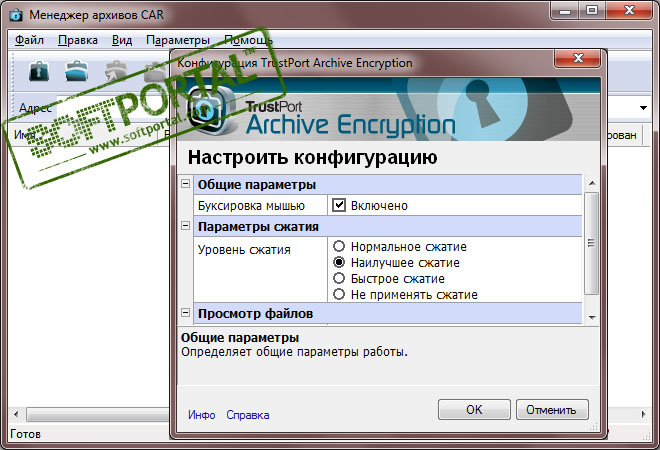The width and height of the screenshot is (660, 450).
Task: Open the Параметры menu
Action: 178,40
